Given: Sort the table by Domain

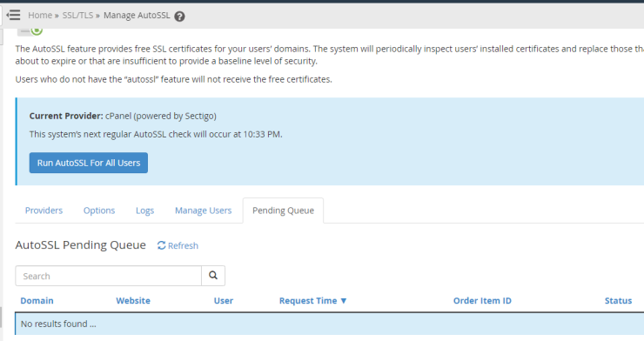Looking at the screenshot, I should 37,301.
